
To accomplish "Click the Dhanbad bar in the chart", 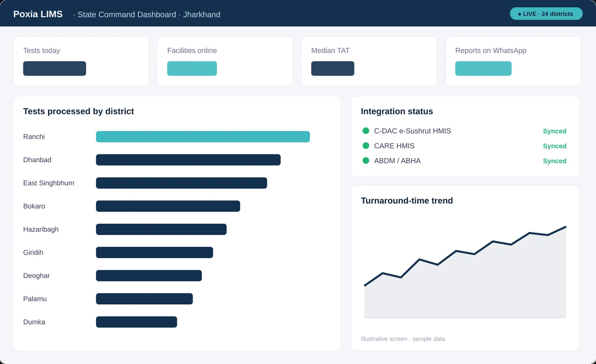I will [188, 160].
